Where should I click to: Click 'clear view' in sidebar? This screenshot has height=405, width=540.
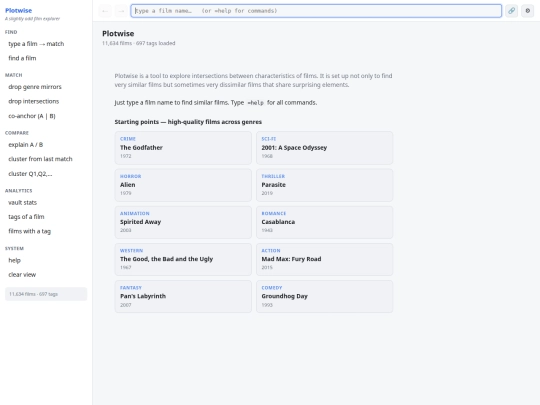point(46,275)
